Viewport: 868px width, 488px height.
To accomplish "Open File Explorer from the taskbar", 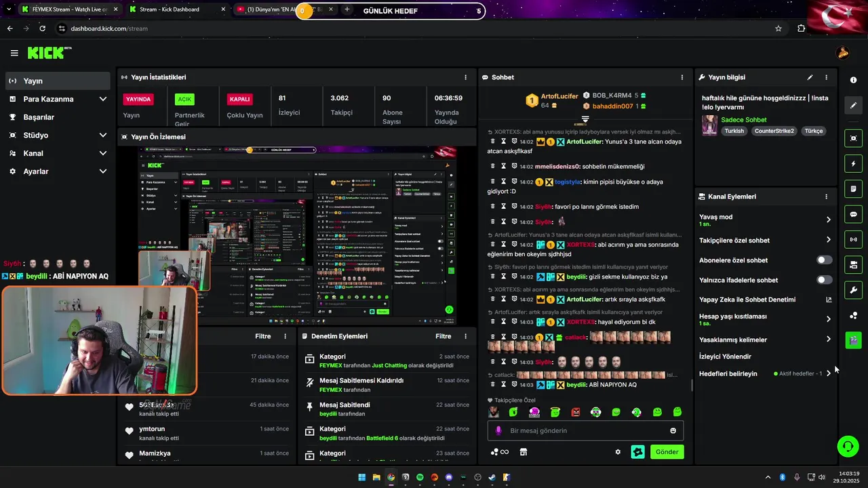I will [x=376, y=477].
